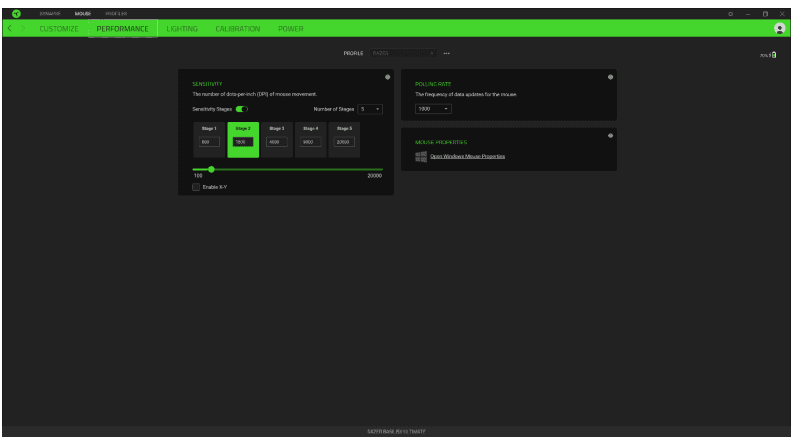Select the Stage 2 sensitivity tile
Screen dimensions: 793x448
coord(243,140)
